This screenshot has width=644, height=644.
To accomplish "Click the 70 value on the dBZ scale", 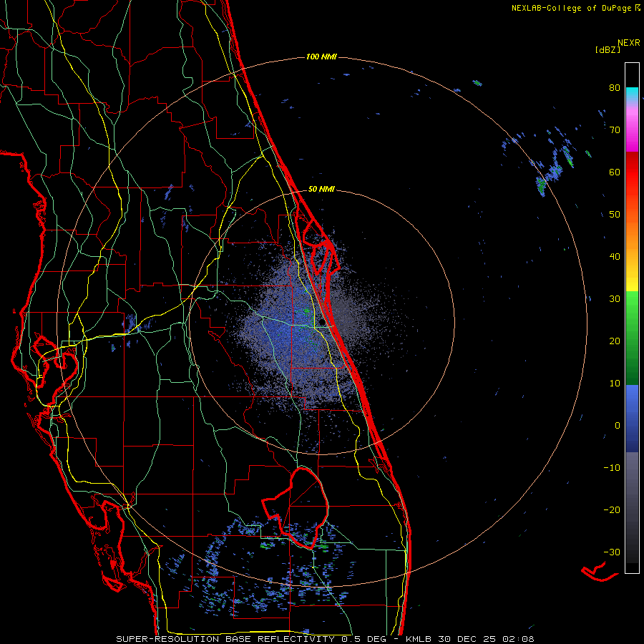I will tap(615, 130).
